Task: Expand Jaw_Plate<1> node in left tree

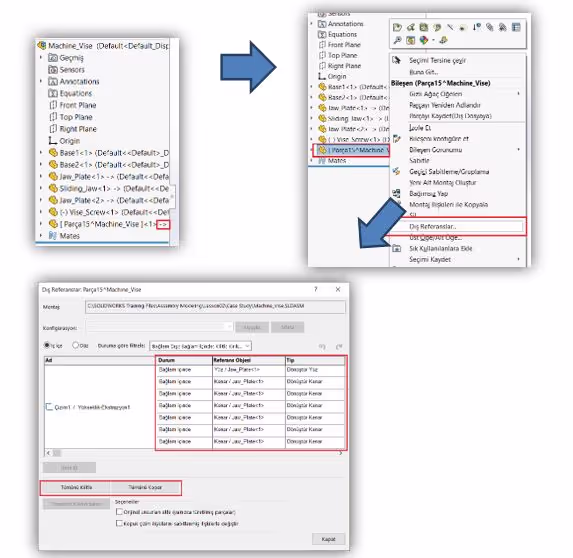Action: 41,176
